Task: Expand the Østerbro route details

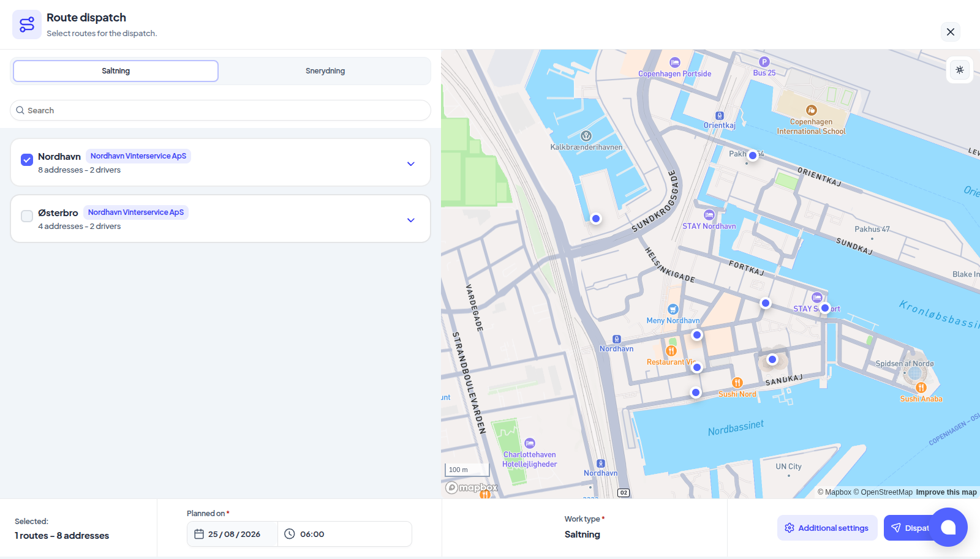Action: [411, 220]
